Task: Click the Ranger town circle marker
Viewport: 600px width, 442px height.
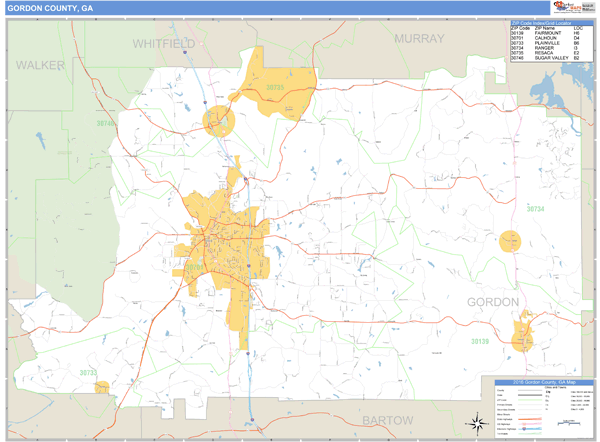Action: [x=510, y=241]
